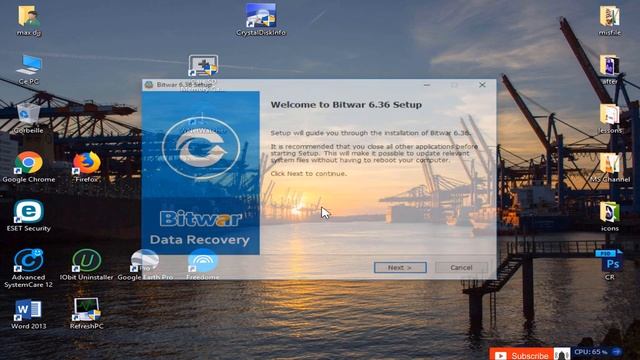
Task: Launch Firefox from desktop
Action: tap(87, 167)
